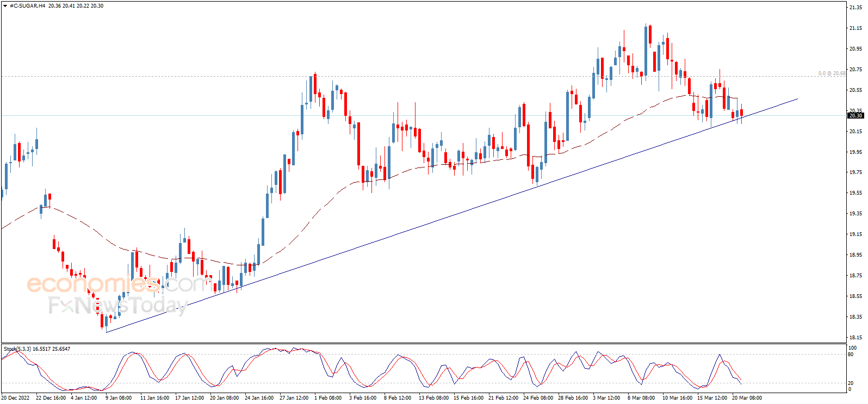This screenshot has height=404, width=868.
Task: Click the 19.35 price axis label
Action: tap(855, 214)
